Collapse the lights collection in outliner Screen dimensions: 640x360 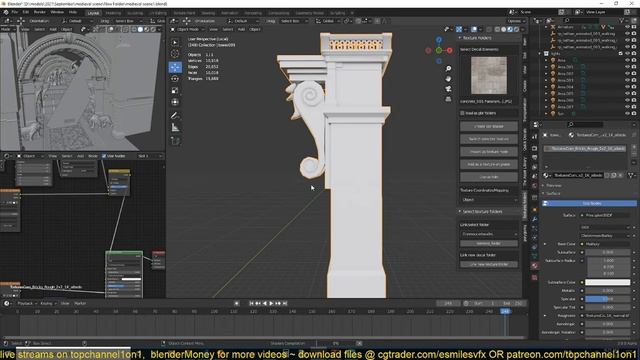click(540, 53)
